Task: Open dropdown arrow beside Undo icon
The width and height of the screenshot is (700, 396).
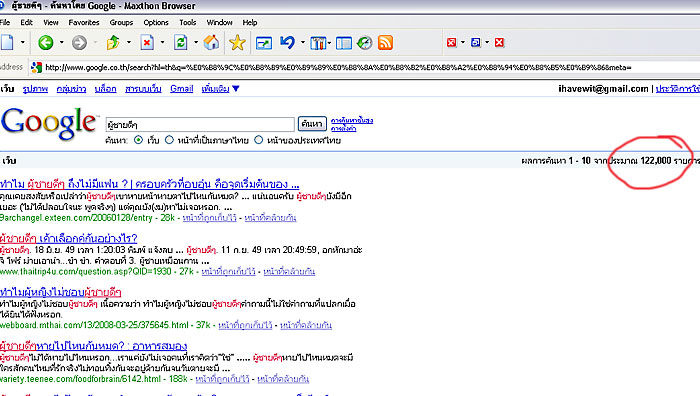Action: [x=303, y=43]
